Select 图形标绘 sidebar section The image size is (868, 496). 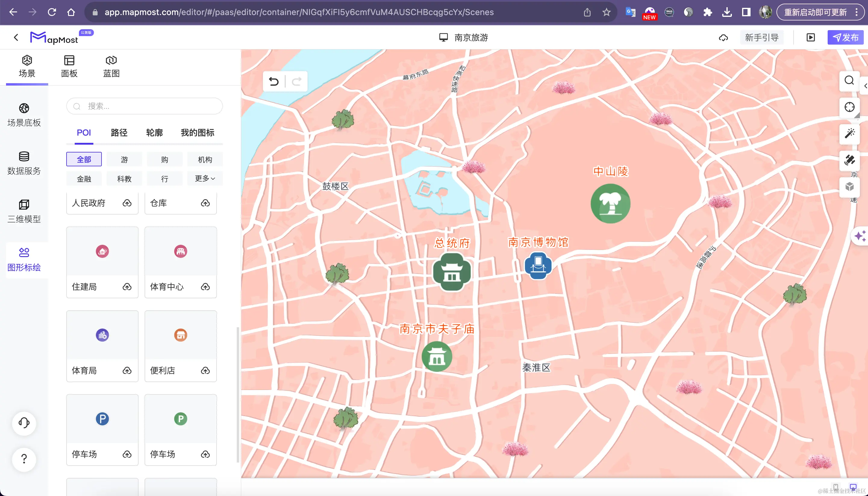point(24,260)
